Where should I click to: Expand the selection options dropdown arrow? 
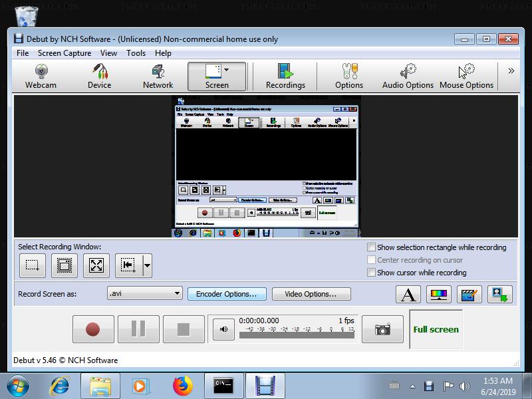147,265
